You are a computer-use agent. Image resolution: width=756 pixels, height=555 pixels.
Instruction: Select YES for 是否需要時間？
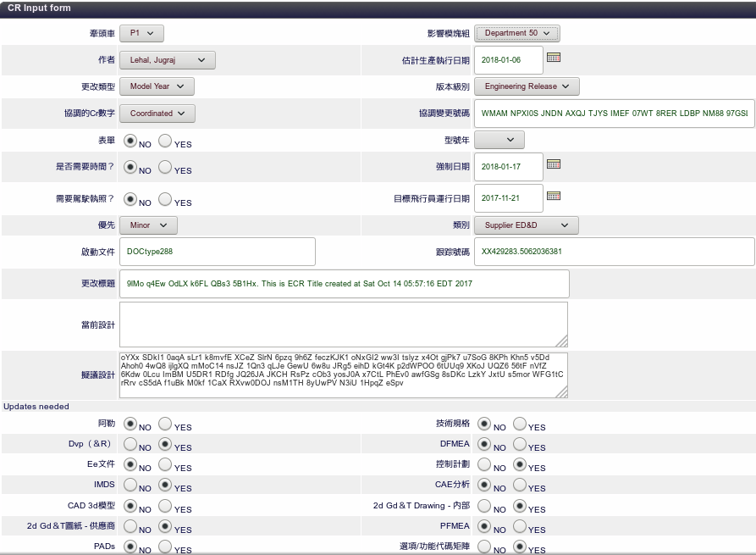165,167
